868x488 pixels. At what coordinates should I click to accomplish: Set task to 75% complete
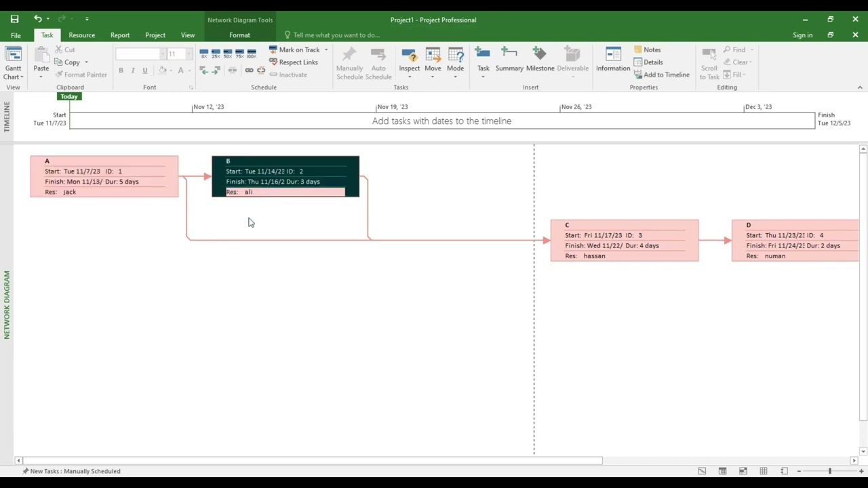[x=239, y=53]
